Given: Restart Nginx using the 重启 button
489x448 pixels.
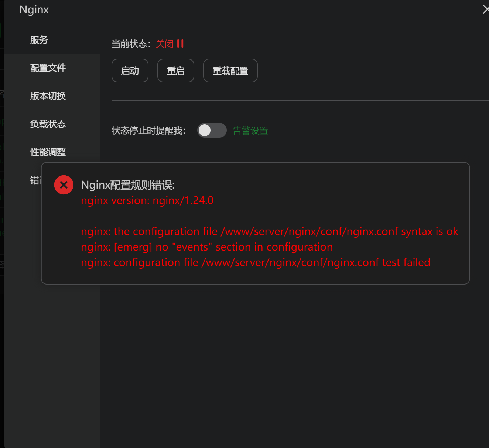Looking at the screenshot, I should point(175,70).
